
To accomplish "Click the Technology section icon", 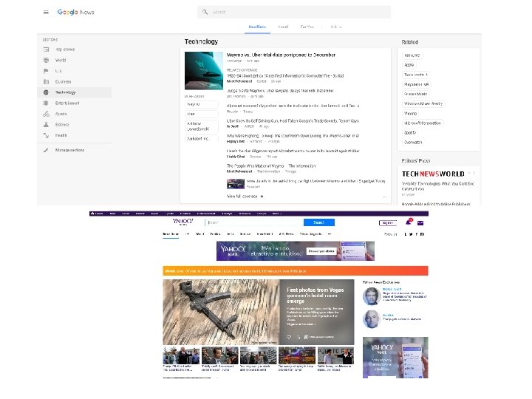I will [x=46, y=92].
